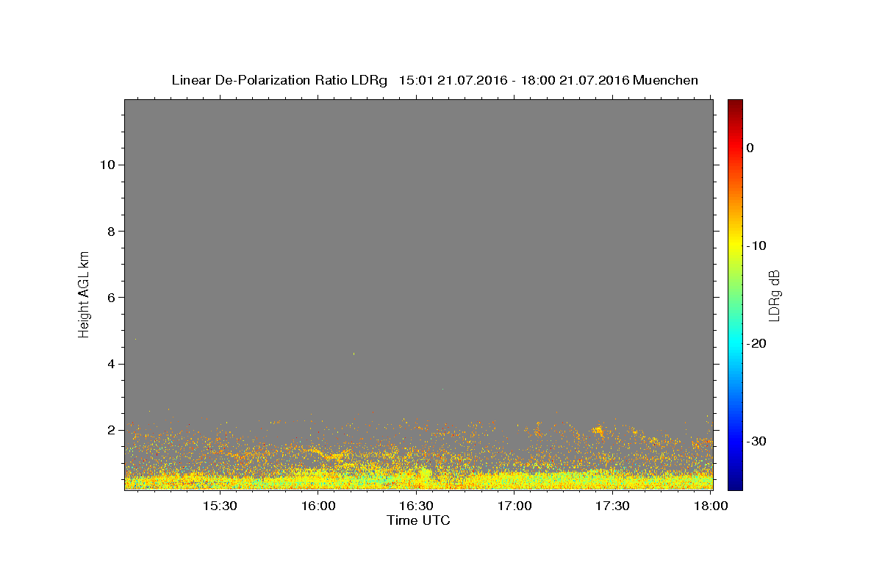Click the 17:30 time tick label

[612, 506]
